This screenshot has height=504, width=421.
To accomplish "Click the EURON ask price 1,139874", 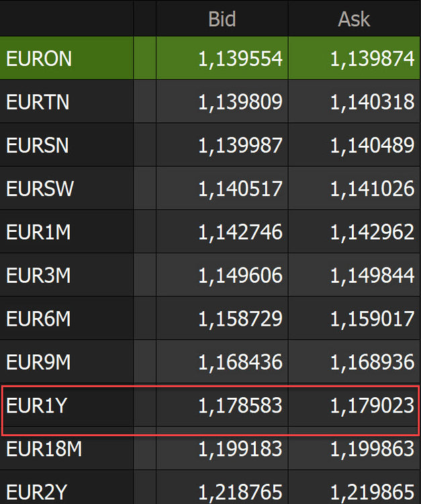I will [x=372, y=59].
